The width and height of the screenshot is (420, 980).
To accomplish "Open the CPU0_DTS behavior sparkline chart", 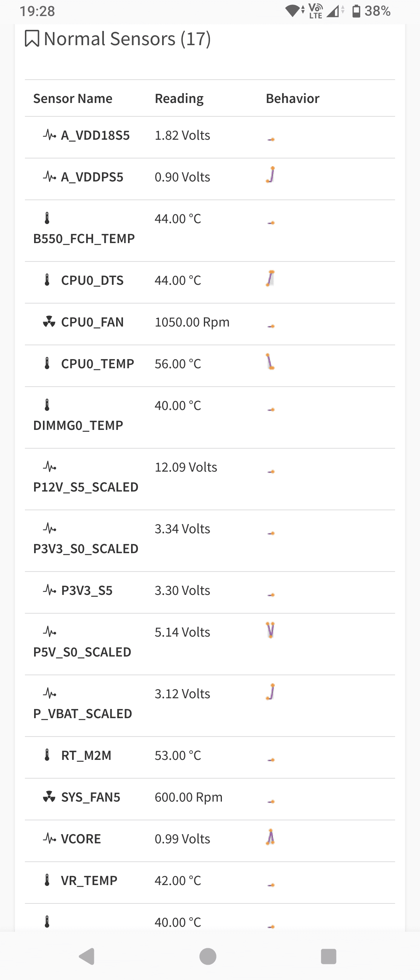I will (271, 278).
